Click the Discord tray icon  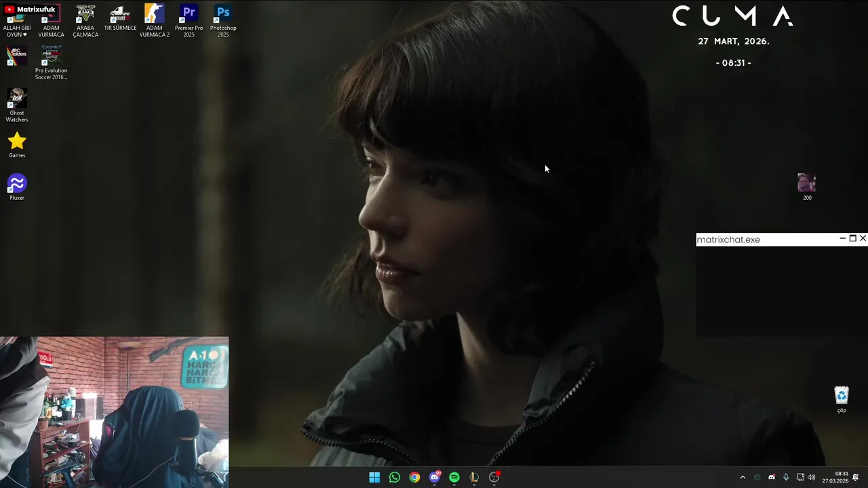click(772, 477)
